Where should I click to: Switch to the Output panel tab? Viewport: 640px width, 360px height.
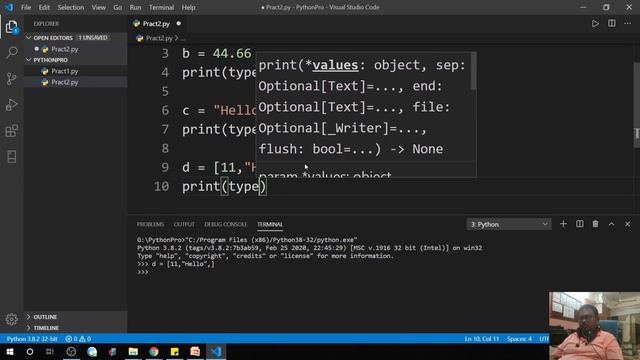click(x=184, y=224)
